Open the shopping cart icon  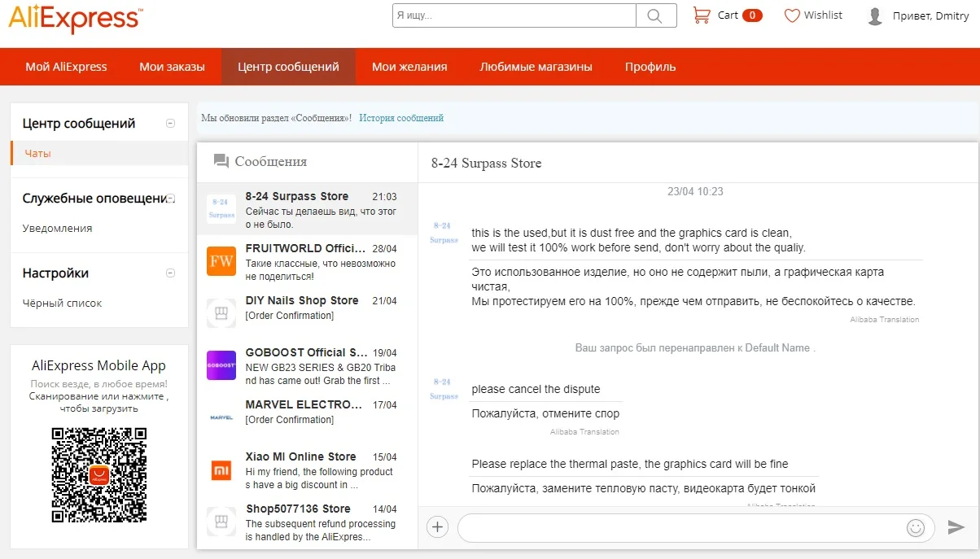pos(701,15)
